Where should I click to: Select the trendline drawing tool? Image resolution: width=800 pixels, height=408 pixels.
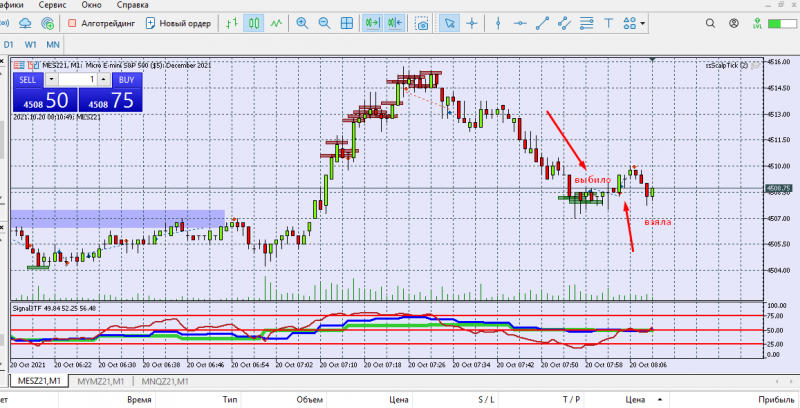point(542,23)
